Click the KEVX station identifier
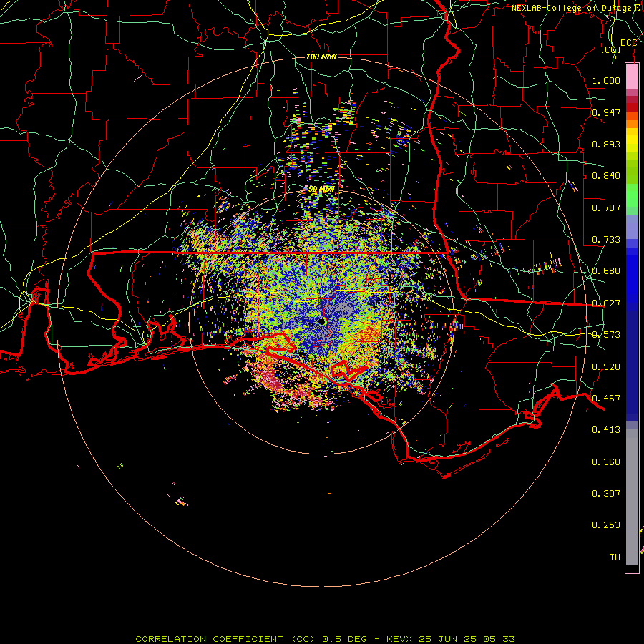 (400, 639)
